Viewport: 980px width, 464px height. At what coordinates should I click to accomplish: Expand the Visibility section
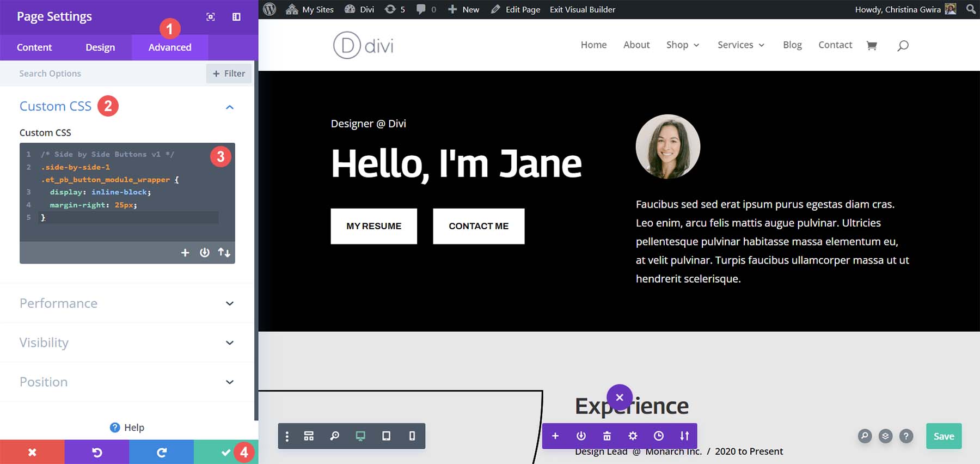point(127,343)
